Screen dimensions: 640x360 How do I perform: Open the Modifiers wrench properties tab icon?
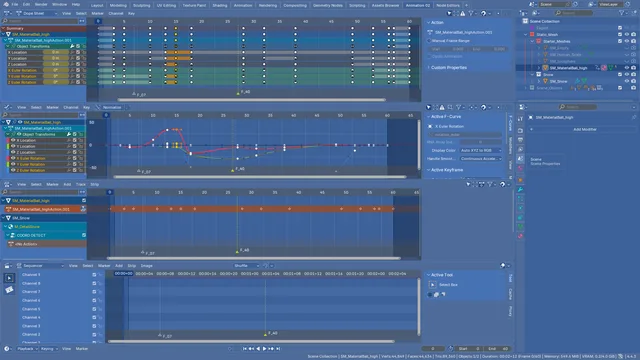tap(520, 189)
